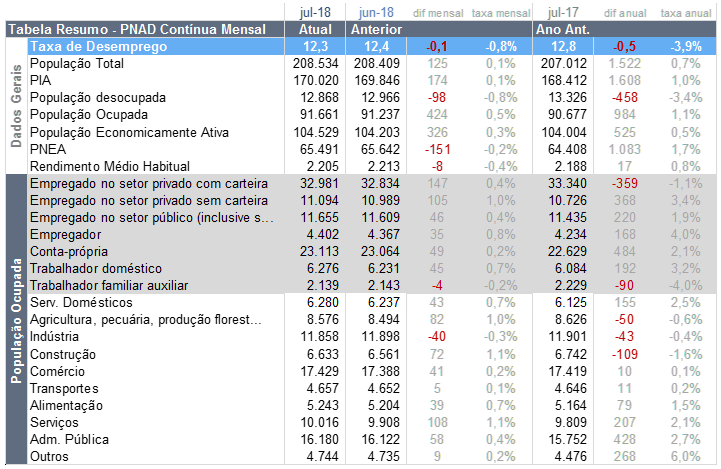Select the jul-18 column header
Viewport: 721px width, 469px height.
[315, 13]
